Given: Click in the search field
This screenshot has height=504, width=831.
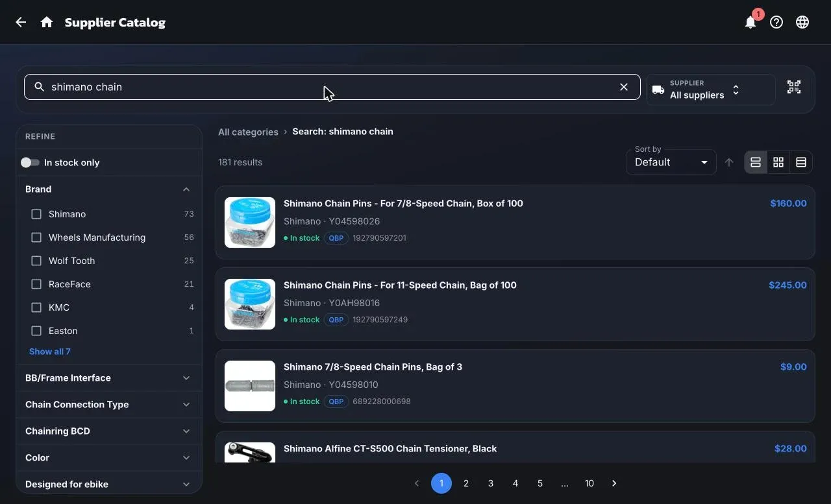Looking at the screenshot, I should click(x=332, y=87).
